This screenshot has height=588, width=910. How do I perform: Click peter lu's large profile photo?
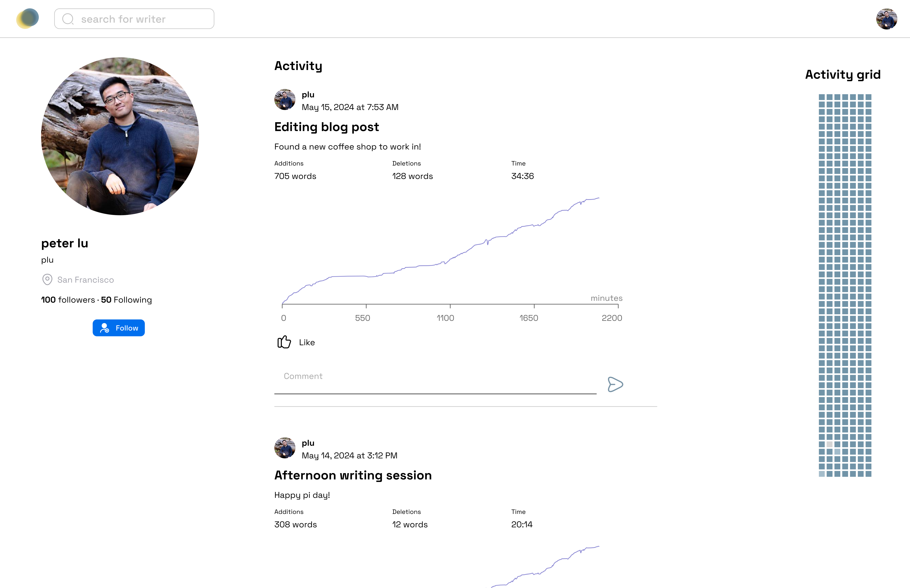pos(120,136)
